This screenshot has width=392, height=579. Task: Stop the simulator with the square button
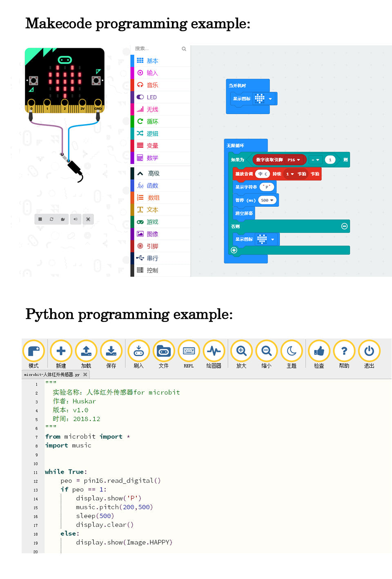click(40, 219)
